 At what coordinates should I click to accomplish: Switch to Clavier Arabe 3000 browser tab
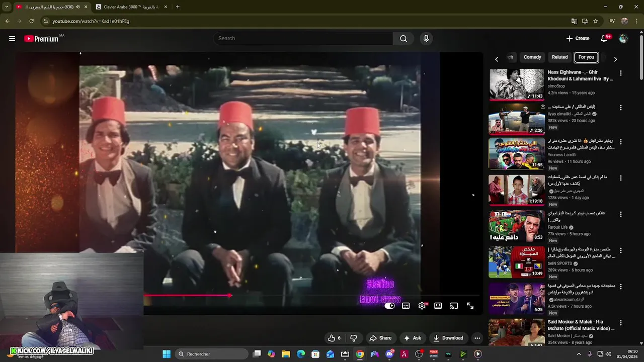coord(131,7)
